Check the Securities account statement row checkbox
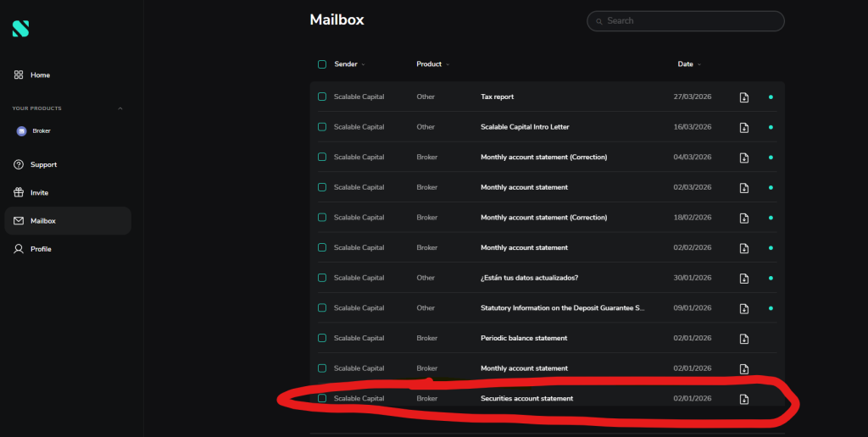This screenshot has width=868, height=437. pyautogui.click(x=322, y=398)
